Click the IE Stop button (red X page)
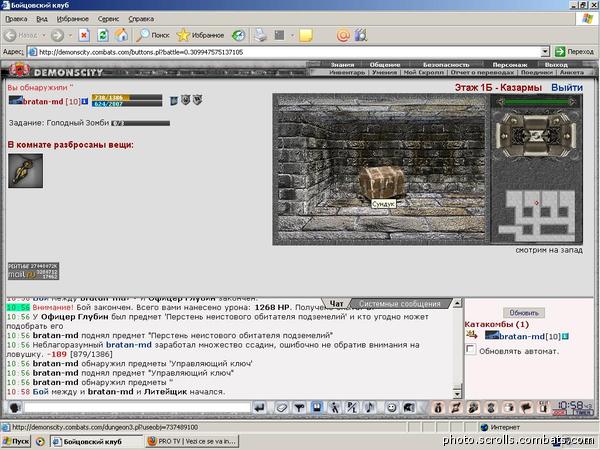 tap(84, 36)
